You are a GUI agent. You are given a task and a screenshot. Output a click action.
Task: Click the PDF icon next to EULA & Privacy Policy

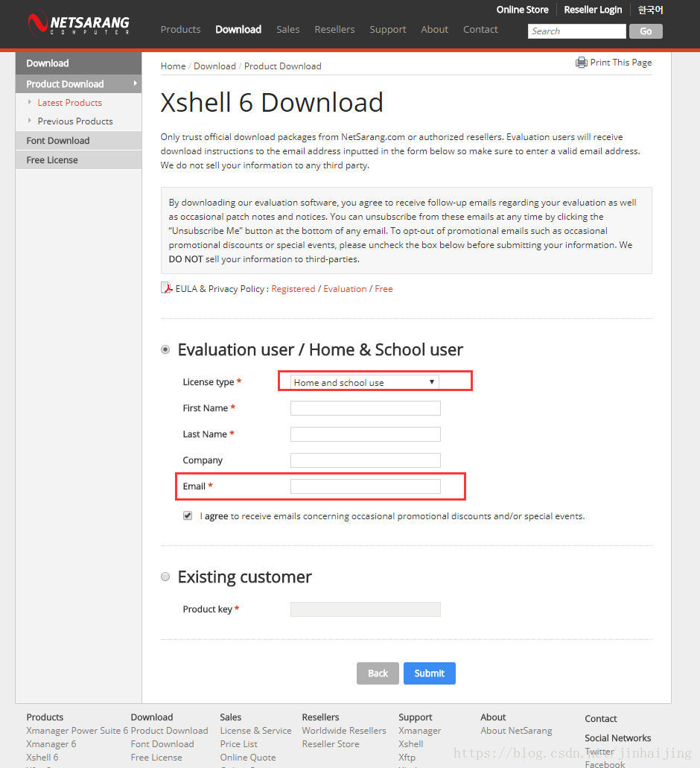coord(166,288)
